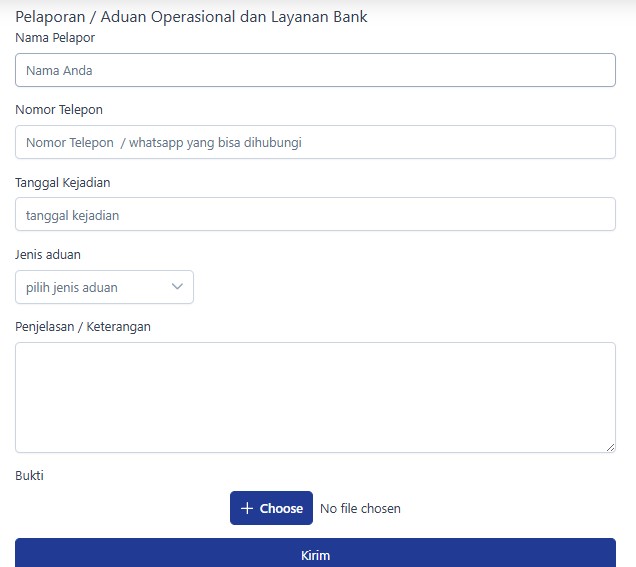
Task: Click the plus icon on Choose button
Action: (x=247, y=508)
